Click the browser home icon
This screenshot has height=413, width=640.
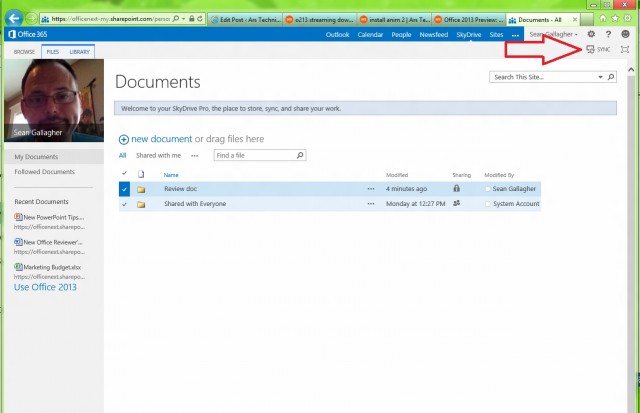tap(602, 18)
